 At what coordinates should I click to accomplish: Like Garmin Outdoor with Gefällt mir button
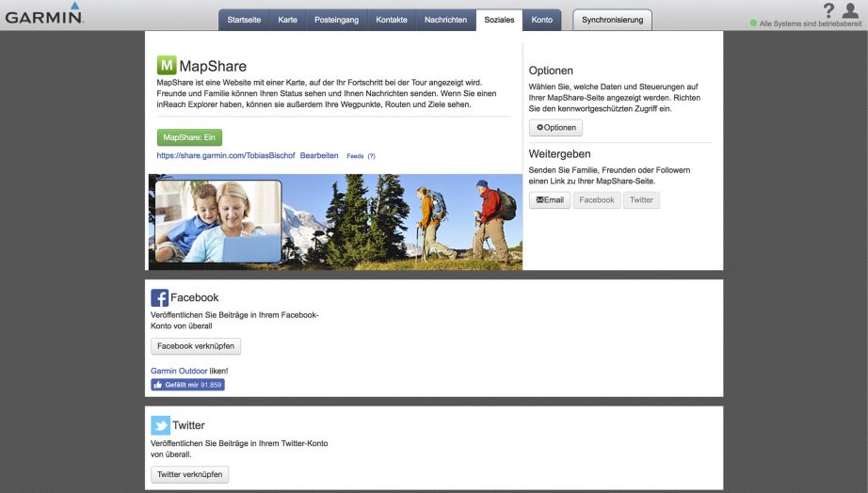click(x=188, y=385)
